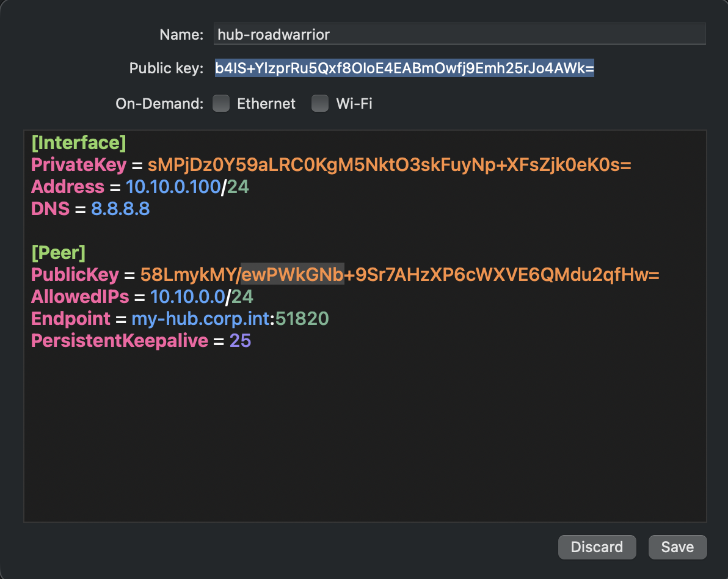Click the Address keyword in the editor

pos(67,187)
